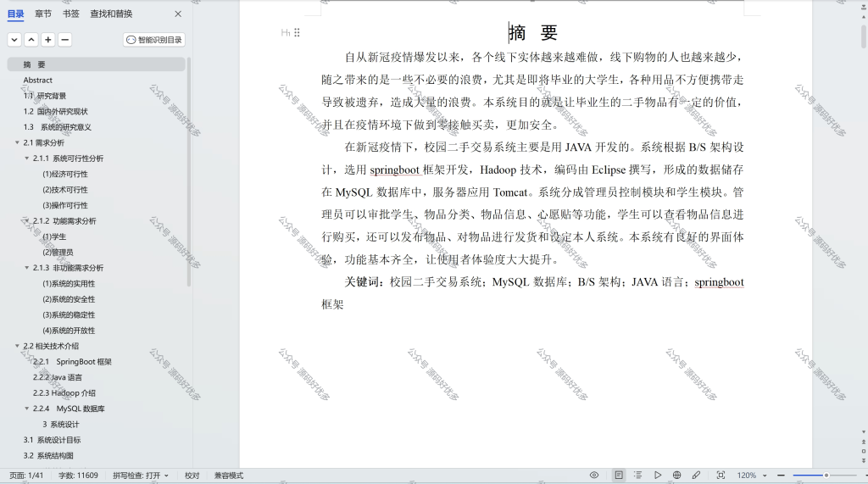This screenshot has width=868, height=484.
Task: Jump to 3.1 系统设计目标 entry
Action: (x=52, y=440)
